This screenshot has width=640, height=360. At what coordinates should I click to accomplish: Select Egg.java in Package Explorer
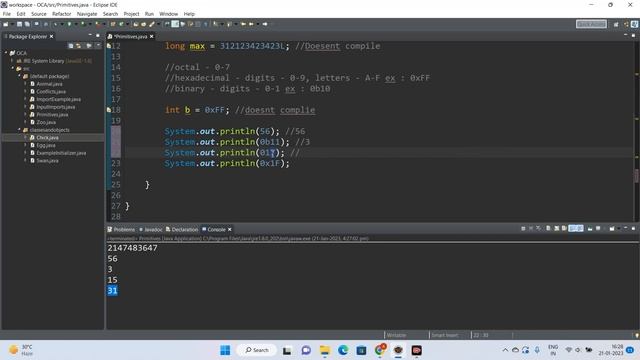[x=46, y=145]
